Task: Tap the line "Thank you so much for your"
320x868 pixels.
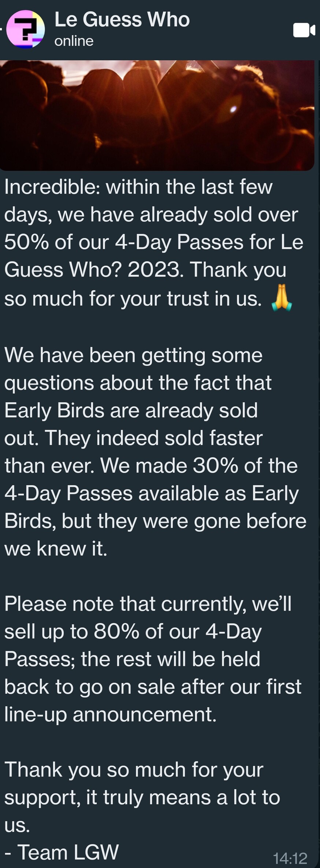Action: click(x=134, y=770)
